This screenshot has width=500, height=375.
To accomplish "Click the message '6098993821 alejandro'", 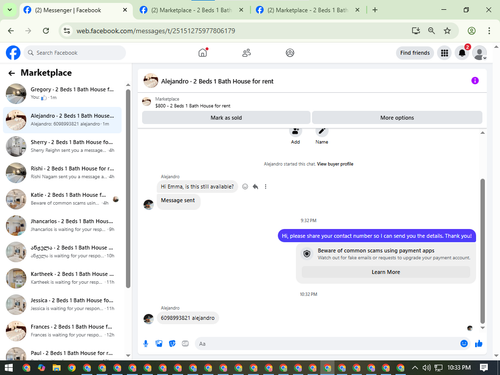I will (188, 318).
